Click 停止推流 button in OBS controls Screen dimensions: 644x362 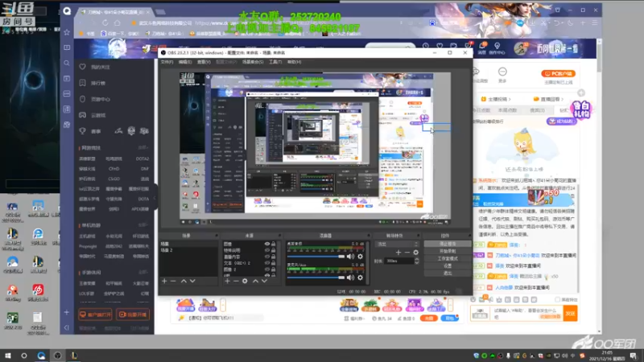pos(448,244)
